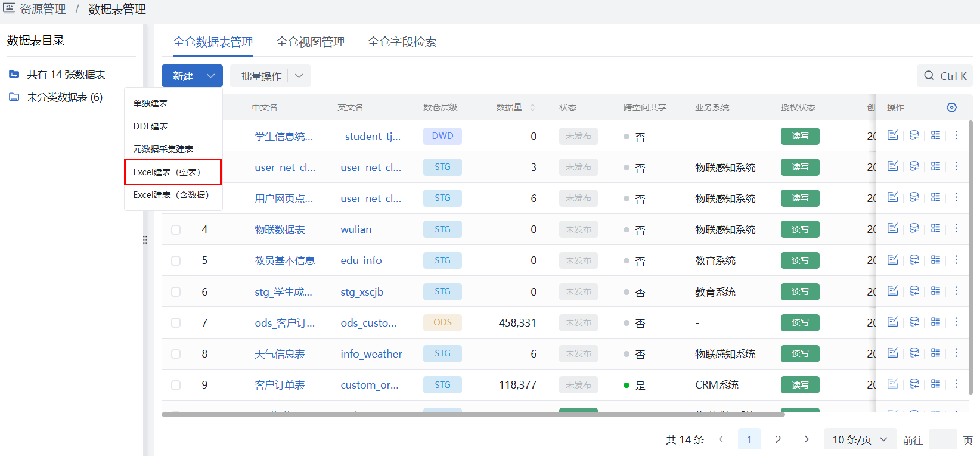Open more actions for edu_info row
This screenshot has height=456, width=980.
957,260
